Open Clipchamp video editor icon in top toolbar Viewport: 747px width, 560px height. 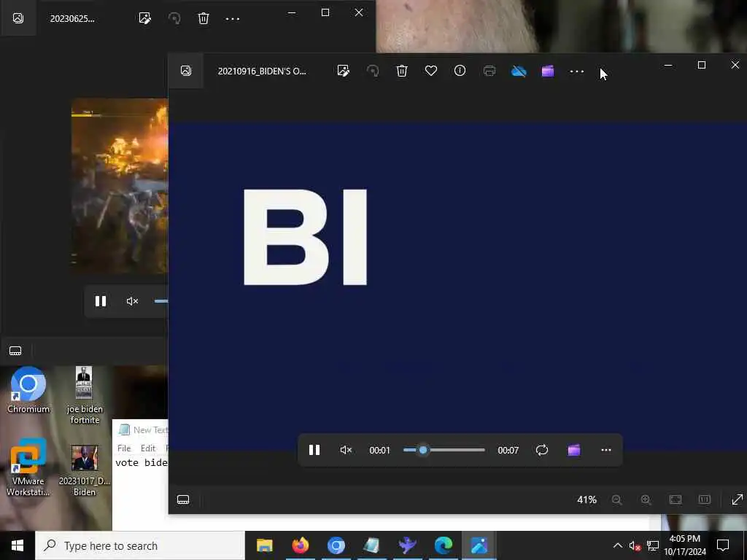(x=548, y=71)
